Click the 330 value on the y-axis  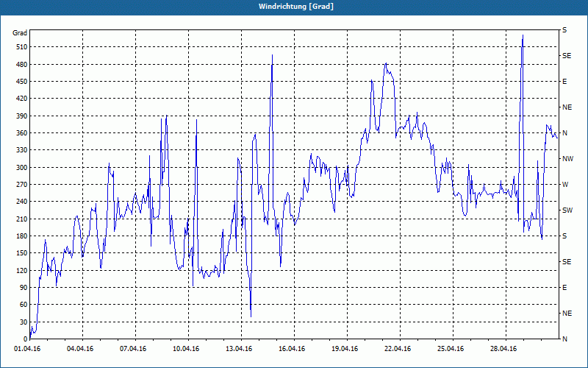(x=22, y=150)
